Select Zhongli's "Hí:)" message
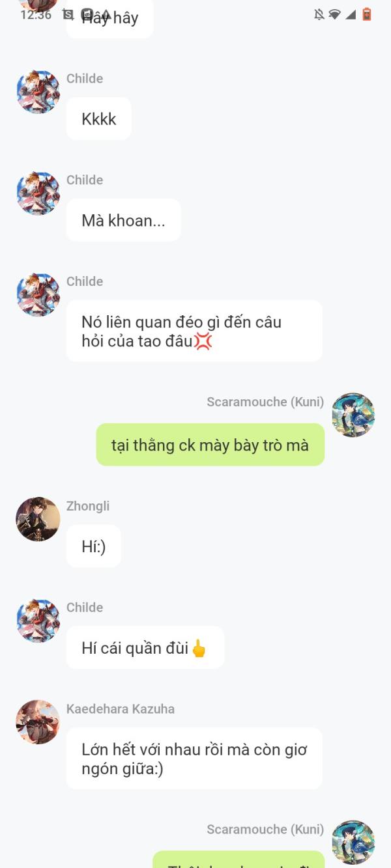This screenshot has width=391, height=868. pyautogui.click(x=94, y=546)
